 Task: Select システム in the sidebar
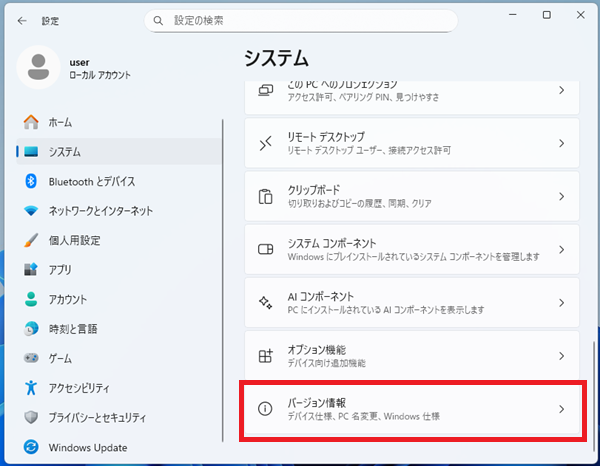119,152
